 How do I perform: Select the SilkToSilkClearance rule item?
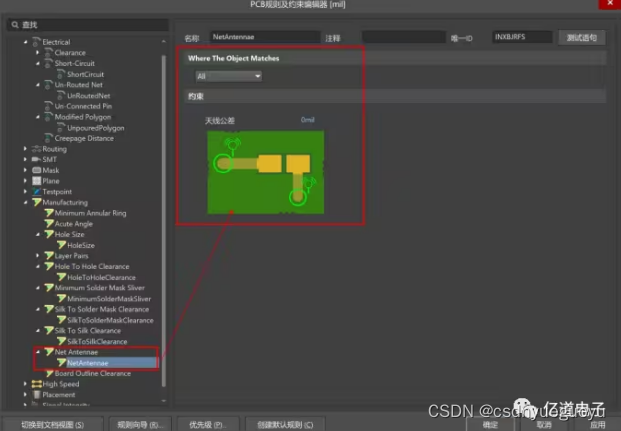pos(97,341)
